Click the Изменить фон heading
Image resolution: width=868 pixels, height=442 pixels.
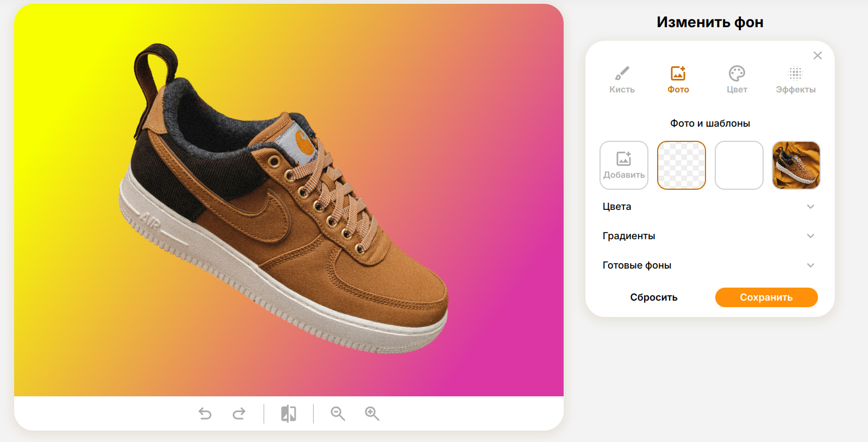coord(710,22)
